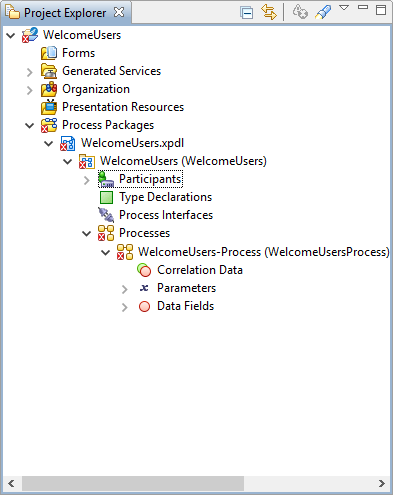
Task: Select the Participants label
Action: tap(150, 179)
